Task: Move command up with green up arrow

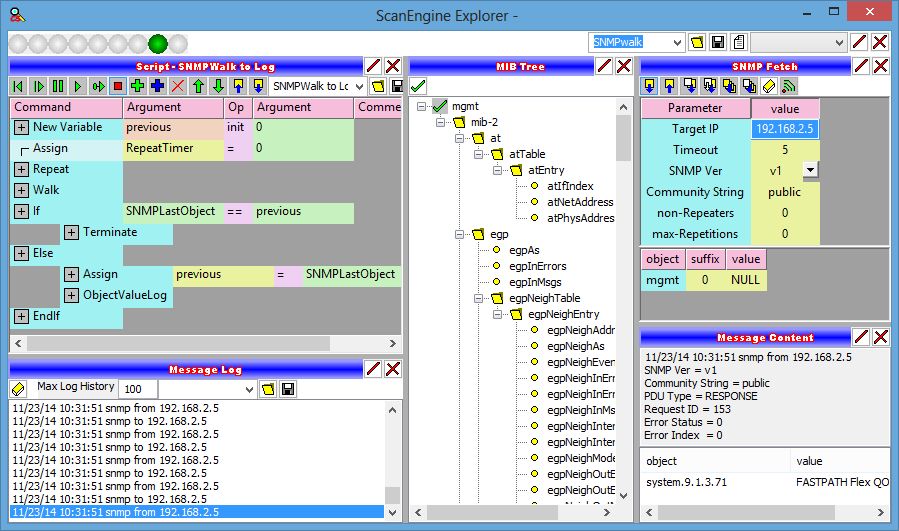Action: click(197, 87)
